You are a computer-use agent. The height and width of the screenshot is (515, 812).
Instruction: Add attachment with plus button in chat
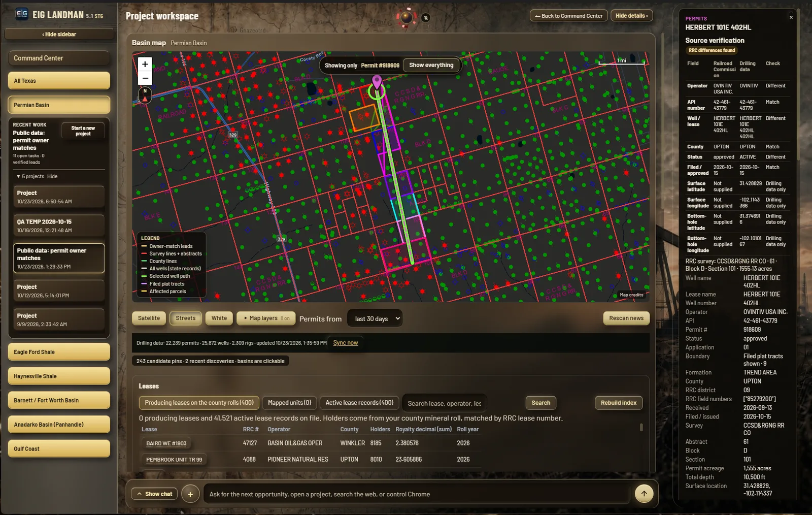click(x=190, y=494)
